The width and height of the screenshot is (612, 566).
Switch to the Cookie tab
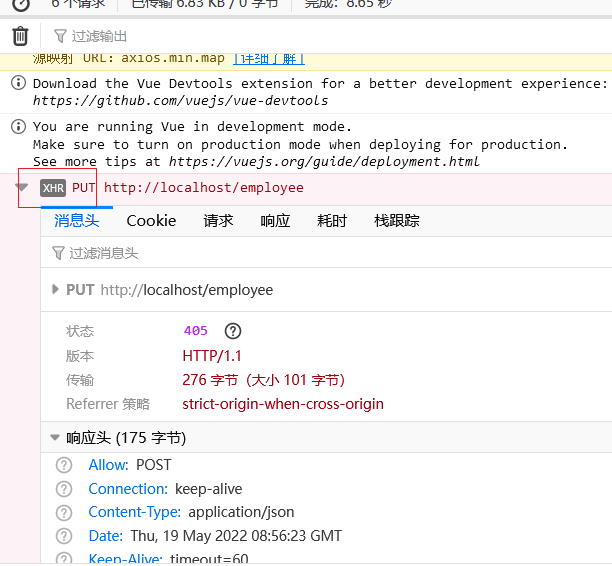coord(151,221)
